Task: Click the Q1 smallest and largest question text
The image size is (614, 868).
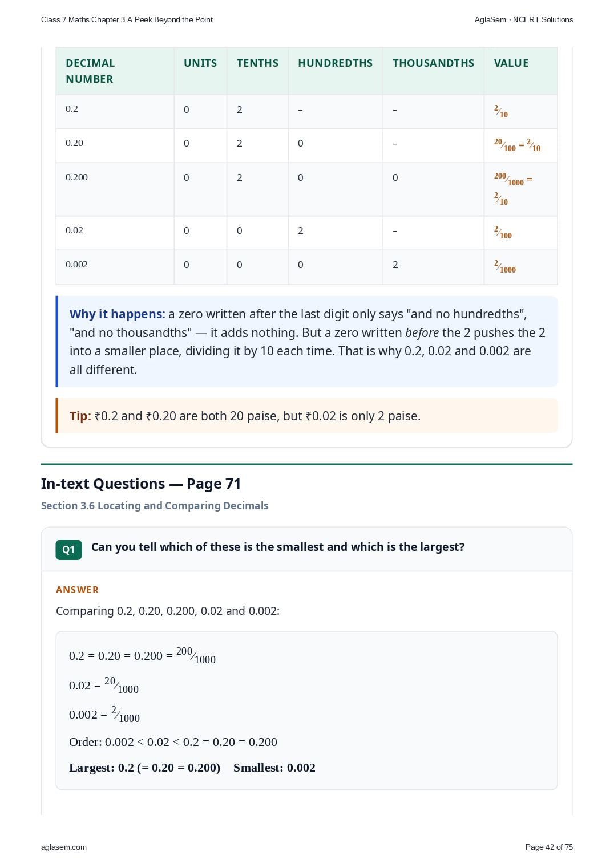Action: (x=278, y=547)
